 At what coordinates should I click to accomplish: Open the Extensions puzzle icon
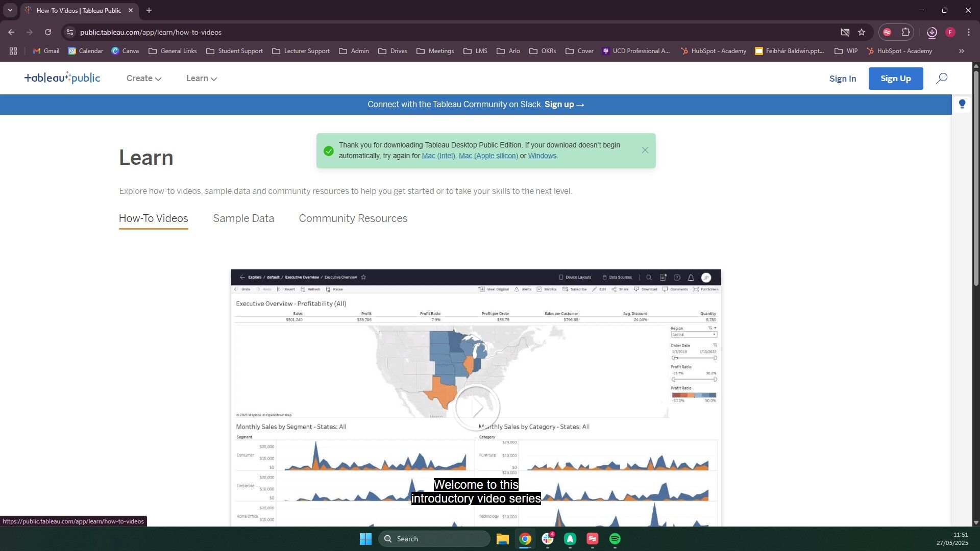tap(905, 32)
